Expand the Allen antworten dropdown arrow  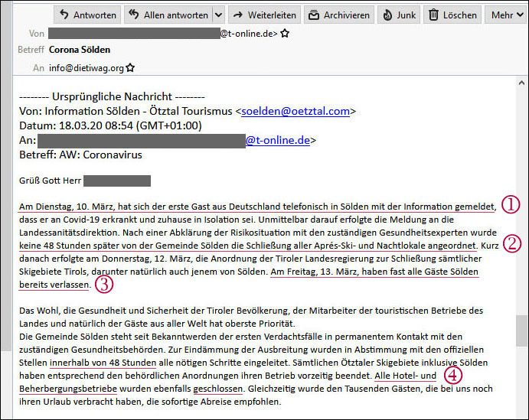point(218,15)
